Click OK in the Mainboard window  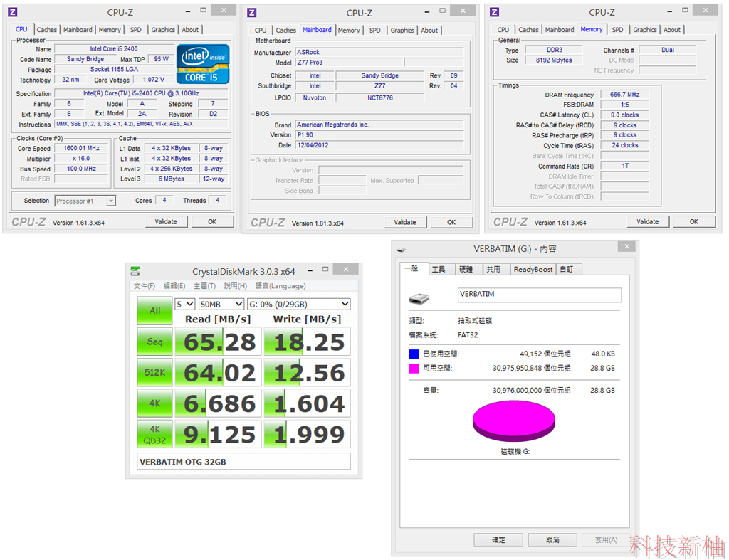click(451, 222)
